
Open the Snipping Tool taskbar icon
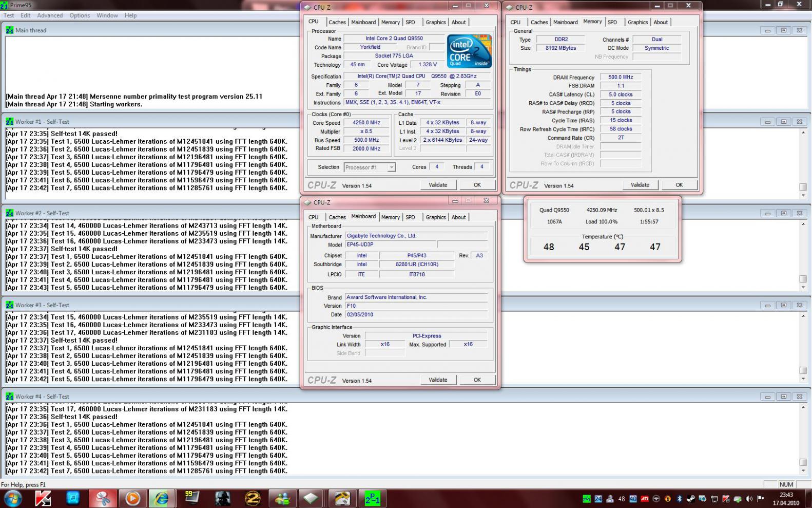(x=103, y=498)
